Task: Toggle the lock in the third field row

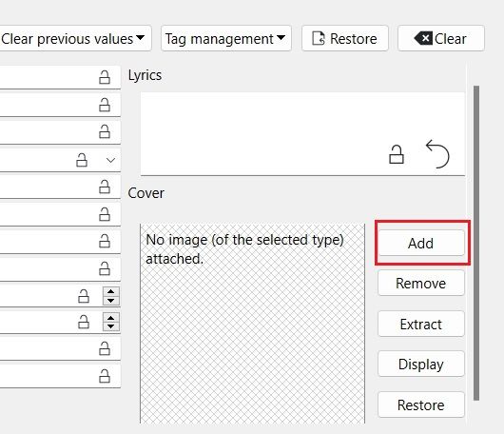Action: pos(105,131)
